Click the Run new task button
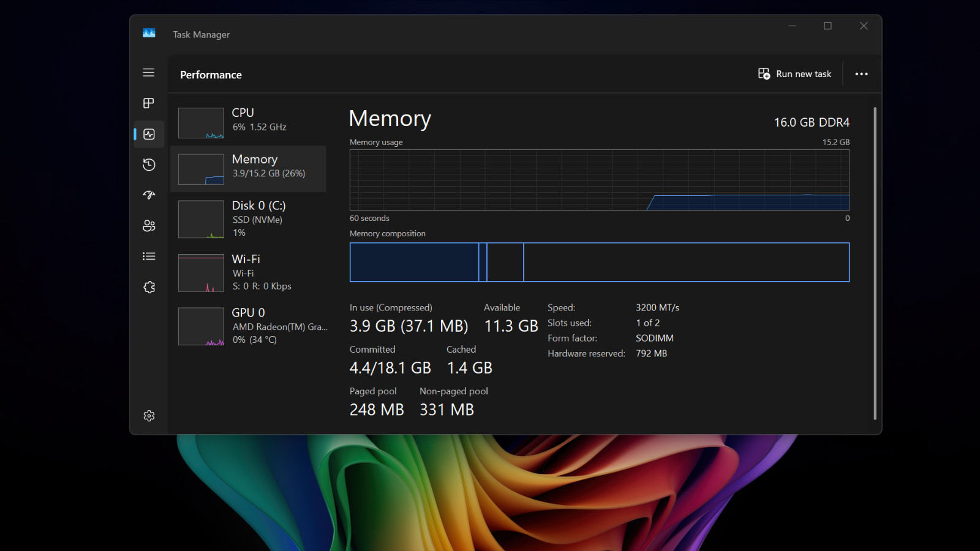Screen dimensions: 980x551 [794, 73]
